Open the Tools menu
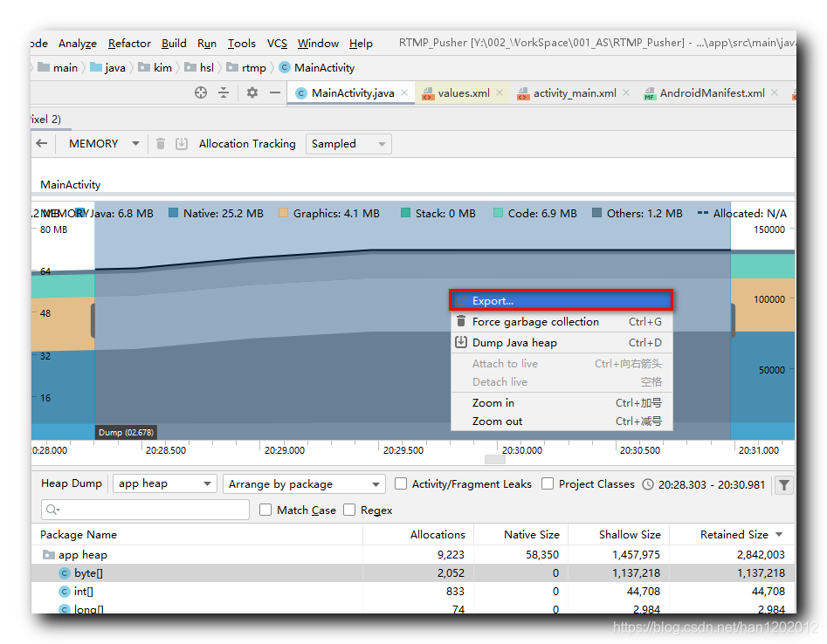Viewport: 827px width, 644px height. [x=242, y=44]
